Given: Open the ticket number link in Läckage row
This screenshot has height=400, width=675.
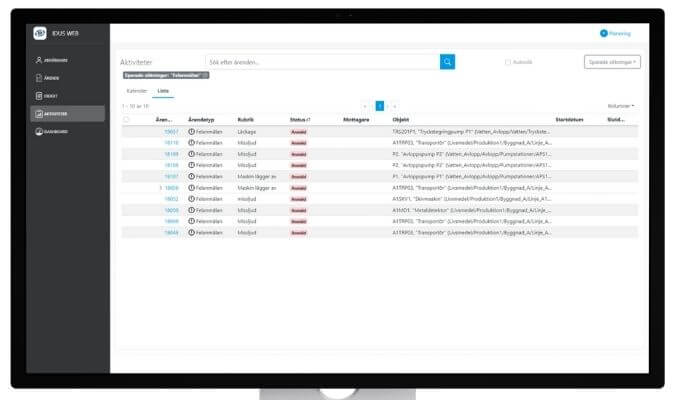Looking at the screenshot, I should 171,132.
